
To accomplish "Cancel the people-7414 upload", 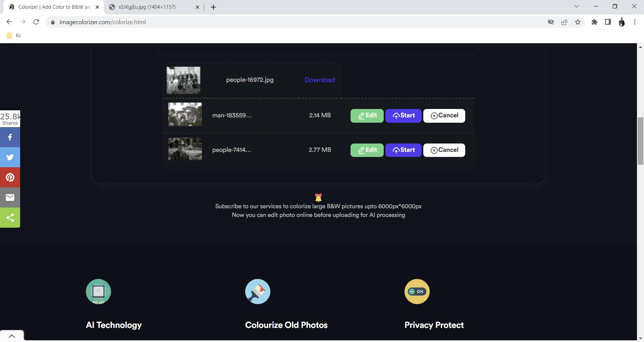I will (444, 150).
